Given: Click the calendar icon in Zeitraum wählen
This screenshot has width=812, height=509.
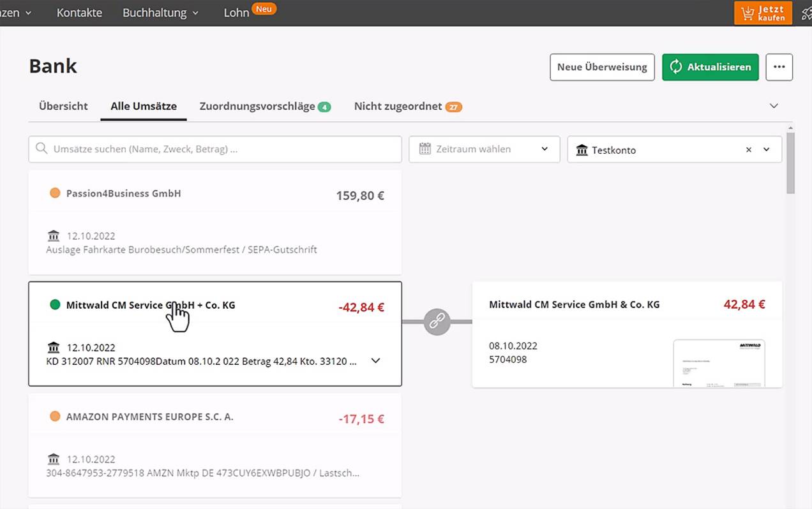Looking at the screenshot, I should coord(425,149).
